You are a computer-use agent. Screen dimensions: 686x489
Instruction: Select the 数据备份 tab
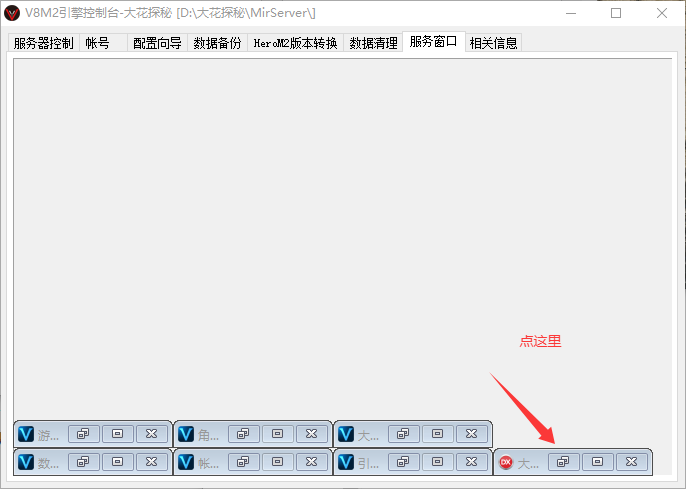point(217,43)
